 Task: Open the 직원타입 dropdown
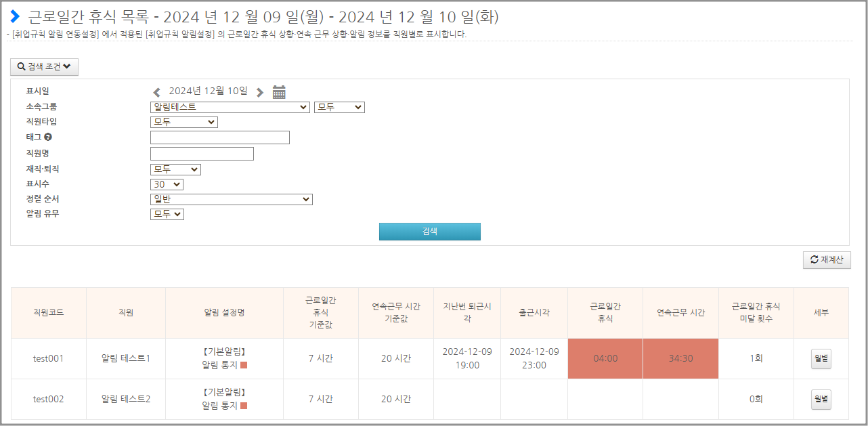pyautogui.click(x=183, y=122)
